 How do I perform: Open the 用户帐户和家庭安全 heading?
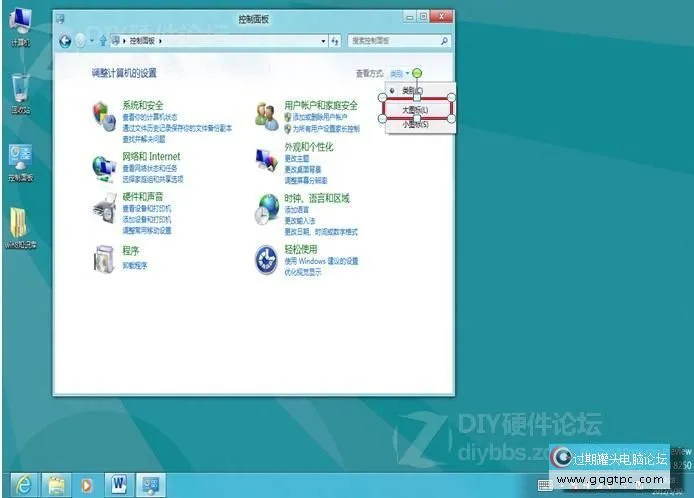321,105
